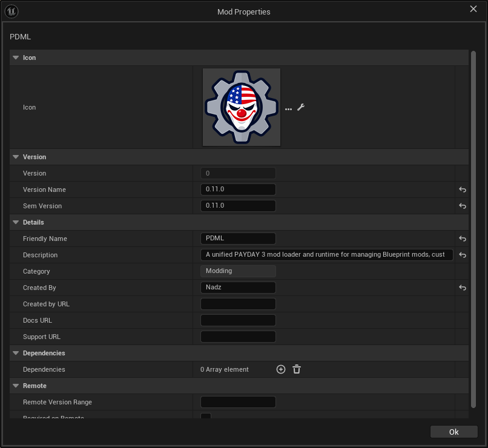488x448 pixels.
Task: Collapse the Icon section
Action: 16,58
